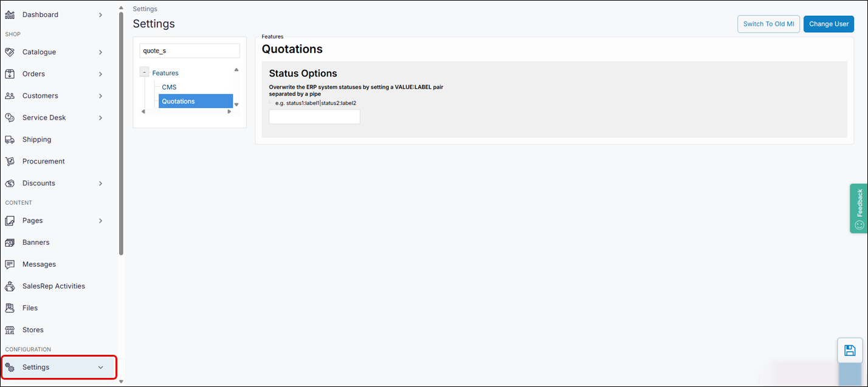Select the Discounts icon
Screen dimensions: 868x387
click(x=10, y=183)
